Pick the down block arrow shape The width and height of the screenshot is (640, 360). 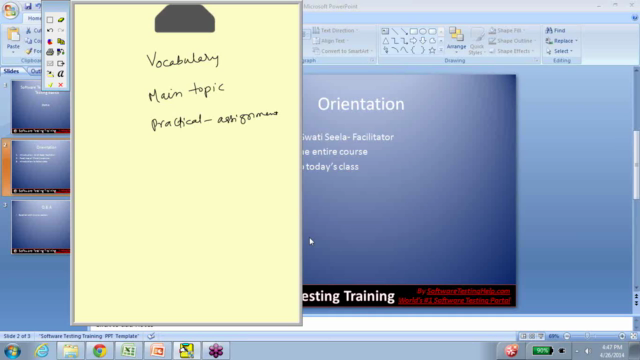click(x=423, y=41)
